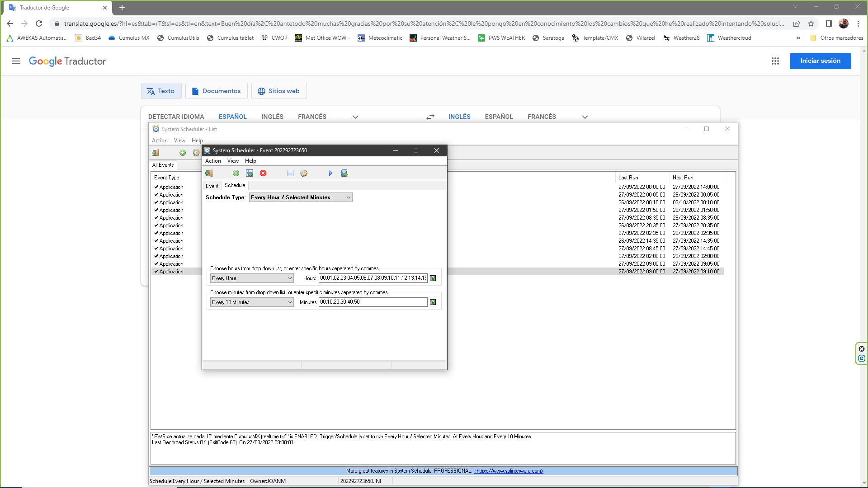The width and height of the screenshot is (868, 488).
Task: Select the Sitios web translation mode
Action: [x=279, y=91]
